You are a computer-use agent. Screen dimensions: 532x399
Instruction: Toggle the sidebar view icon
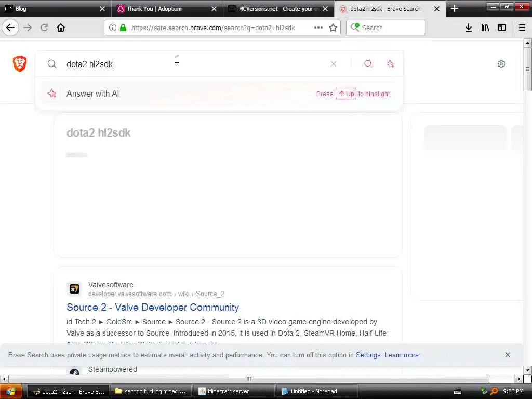point(502,28)
